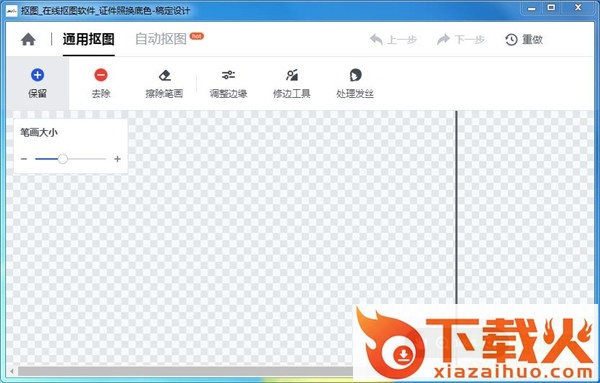The width and height of the screenshot is (600, 383).
Task: Select the 去除 (remove) brush tool
Action: (101, 83)
